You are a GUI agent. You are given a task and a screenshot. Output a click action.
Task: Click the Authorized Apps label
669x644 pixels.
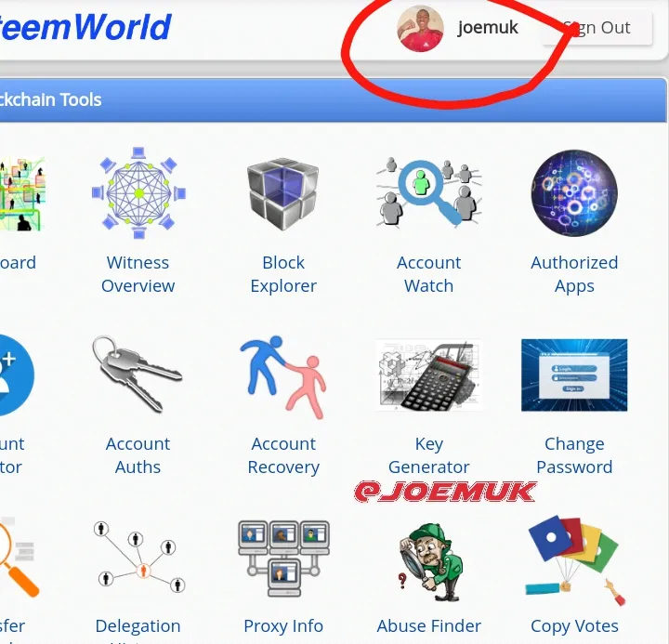click(x=574, y=274)
